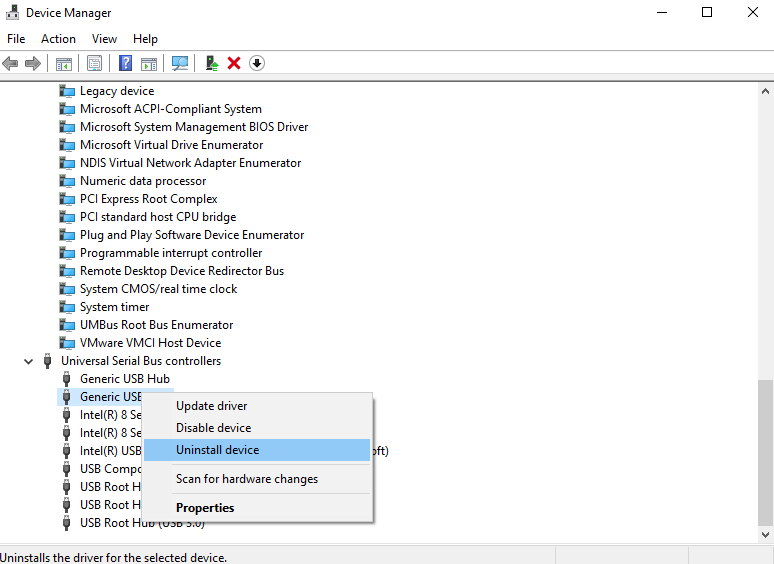Image resolution: width=774 pixels, height=564 pixels.
Task: Select the first Generic USB Hub entry
Action: (125, 379)
